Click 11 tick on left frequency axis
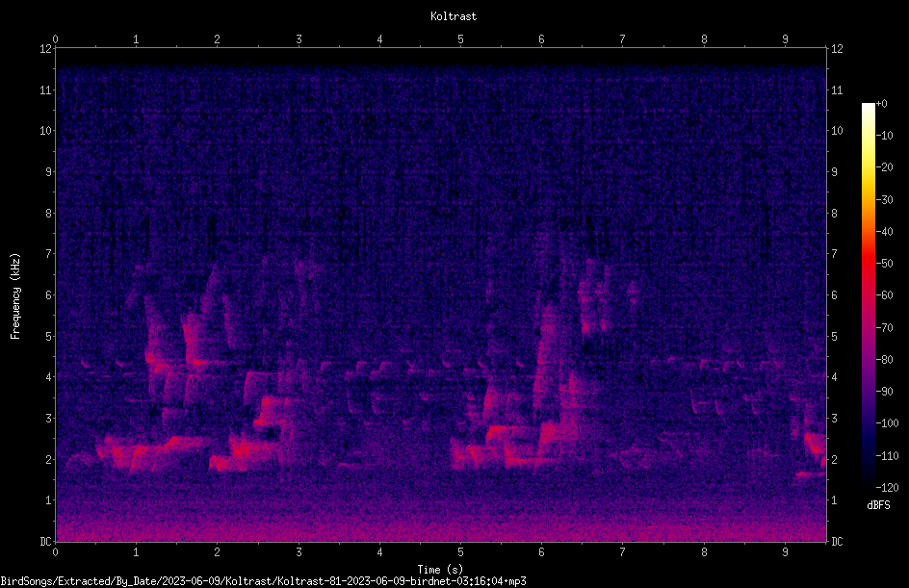 click(x=46, y=89)
